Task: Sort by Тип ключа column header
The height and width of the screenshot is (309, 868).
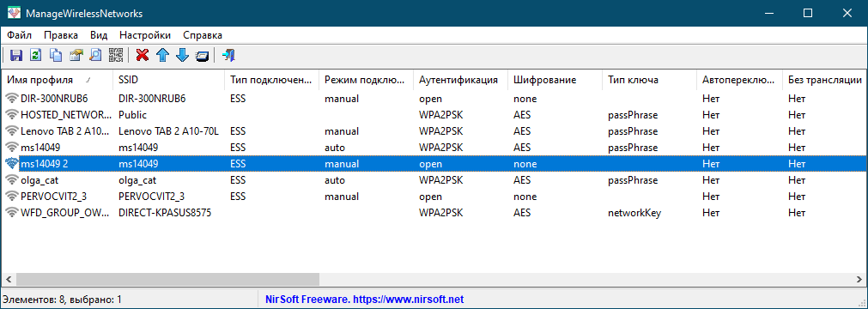Action: click(x=649, y=81)
